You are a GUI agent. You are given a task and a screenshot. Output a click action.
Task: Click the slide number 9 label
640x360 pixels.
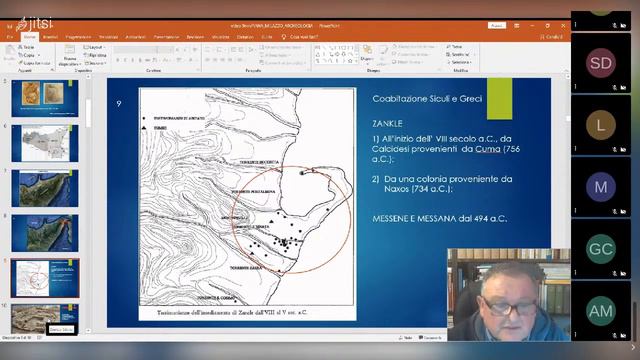coord(119,104)
